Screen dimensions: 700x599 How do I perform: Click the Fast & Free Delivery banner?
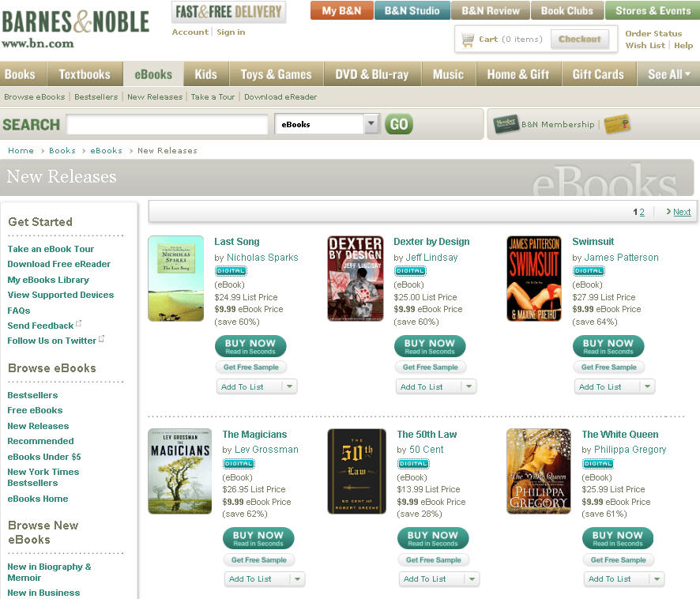[228, 12]
